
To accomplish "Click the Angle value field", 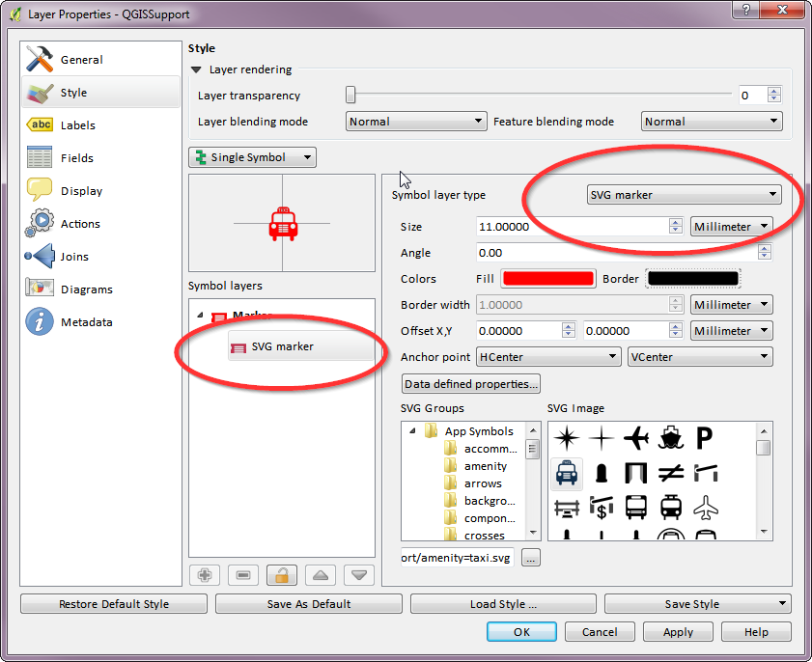I will click(x=617, y=253).
